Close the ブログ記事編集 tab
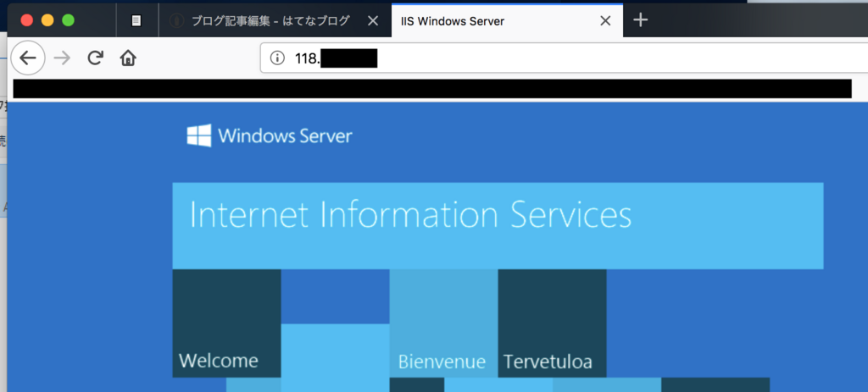Image resolution: width=868 pixels, height=392 pixels. point(373,21)
